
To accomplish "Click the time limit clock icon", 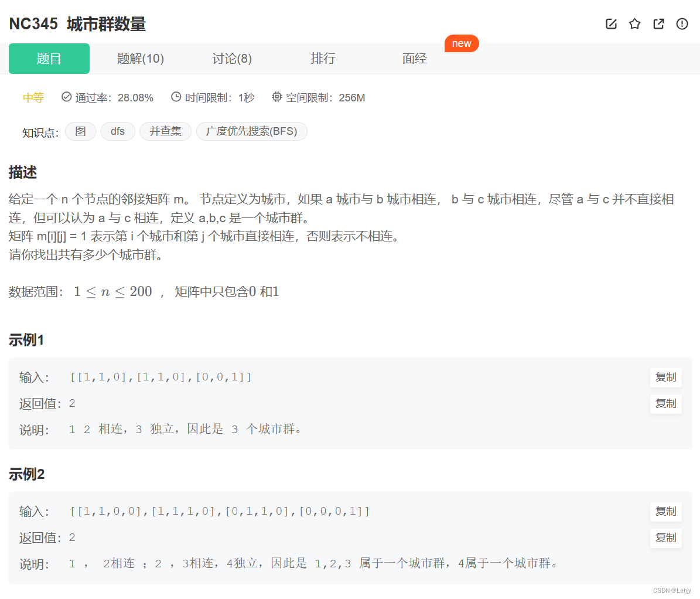I will [x=176, y=97].
